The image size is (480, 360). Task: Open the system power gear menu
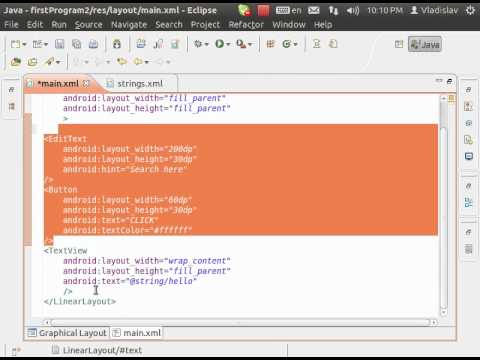point(470,11)
